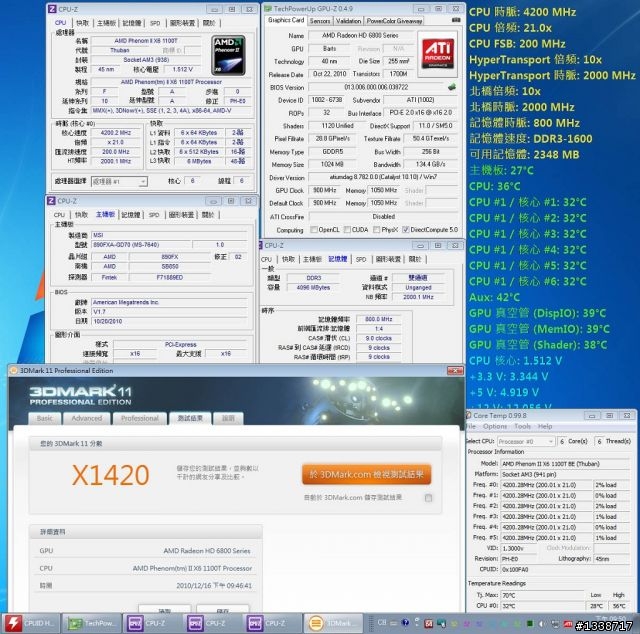Open the SPD tab in top CPU-Z window
640x634 pixels.
[155, 23]
